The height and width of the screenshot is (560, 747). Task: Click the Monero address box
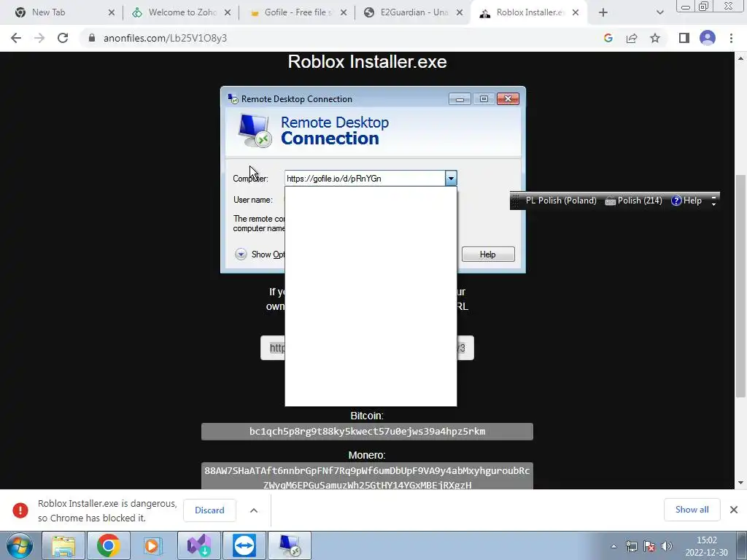pyautogui.click(x=367, y=476)
